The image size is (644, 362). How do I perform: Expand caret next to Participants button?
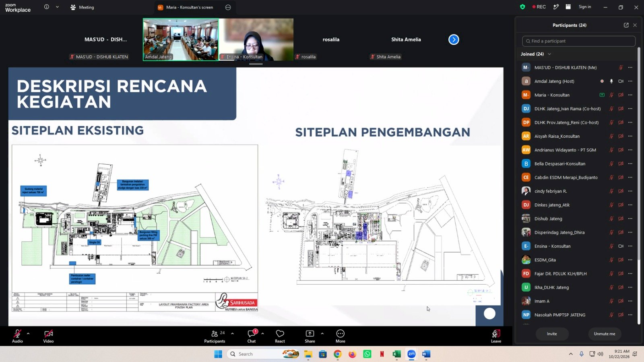pos(232,333)
